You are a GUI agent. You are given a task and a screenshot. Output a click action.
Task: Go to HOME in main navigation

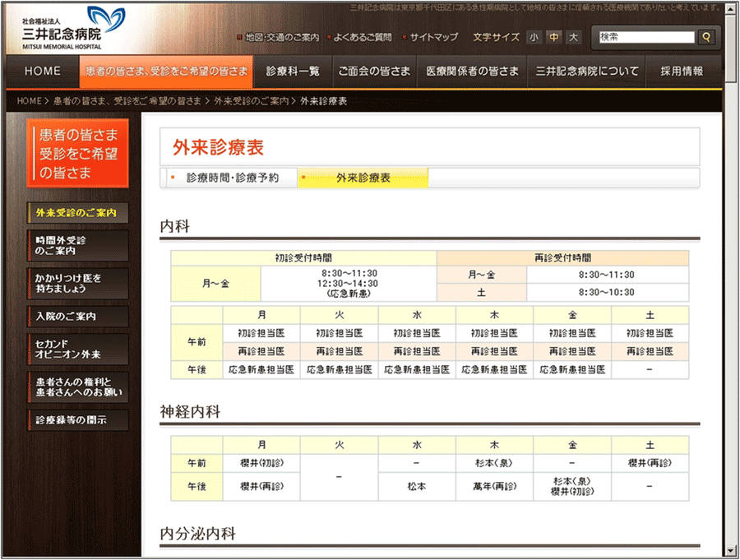43,72
